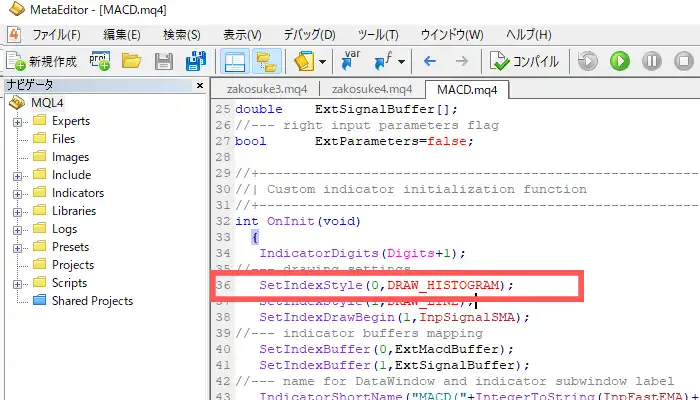Open the Tools (ツール) menu
The width and height of the screenshot is (700, 400).
[x=378, y=34]
